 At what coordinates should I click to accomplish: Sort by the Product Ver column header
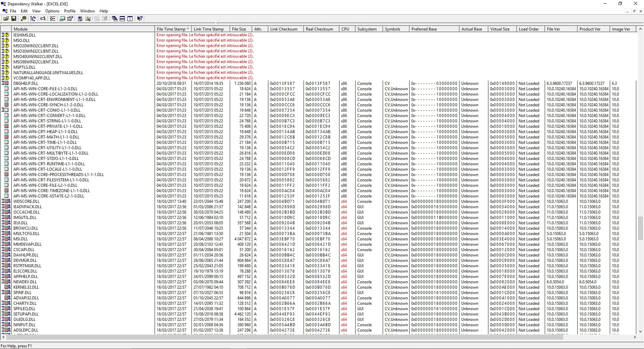click(x=593, y=29)
